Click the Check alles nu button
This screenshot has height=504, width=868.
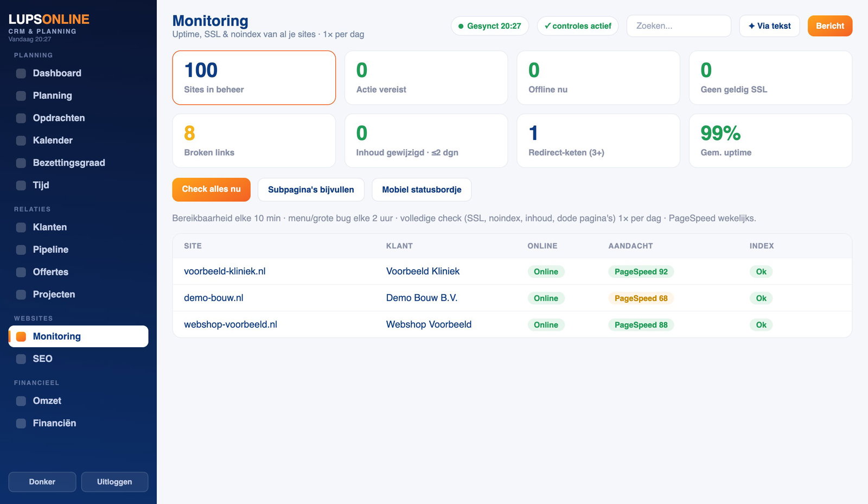(211, 189)
